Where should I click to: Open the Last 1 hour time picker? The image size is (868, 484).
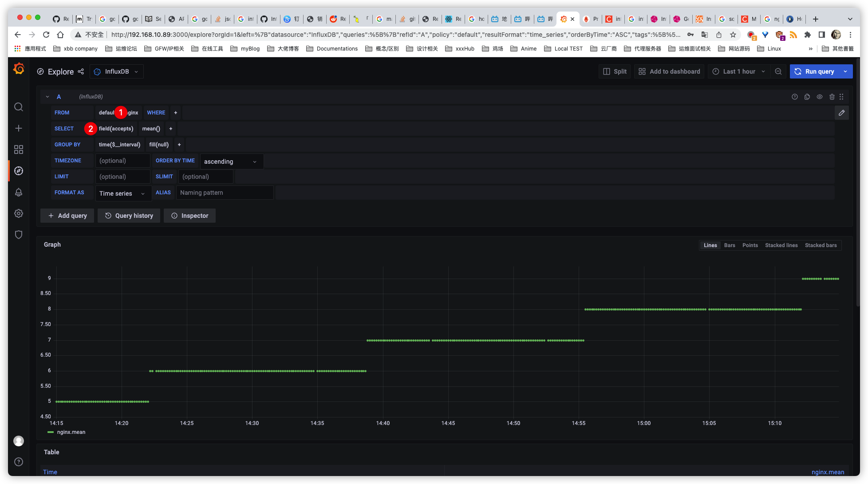point(738,71)
